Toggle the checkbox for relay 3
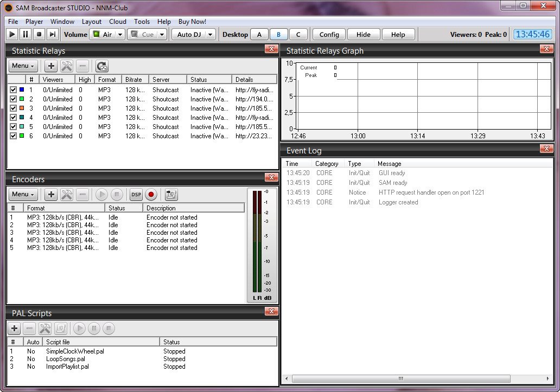560x392 pixels. point(13,108)
